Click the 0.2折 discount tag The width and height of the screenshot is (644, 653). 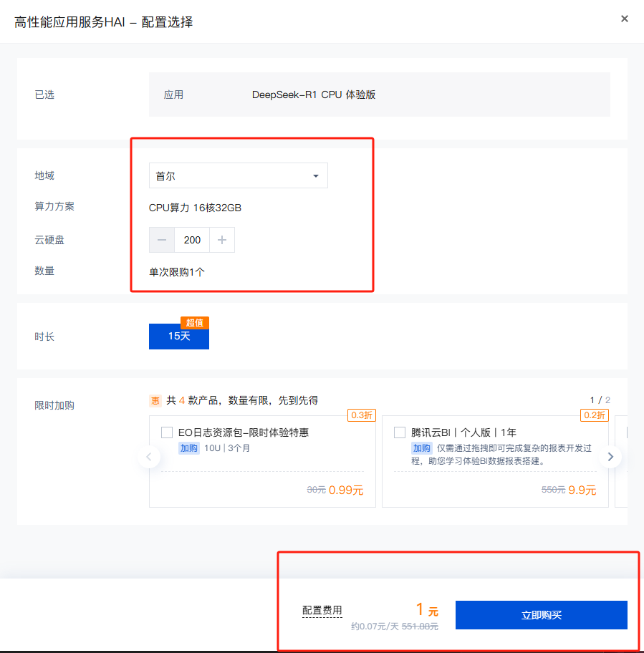(x=595, y=415)
